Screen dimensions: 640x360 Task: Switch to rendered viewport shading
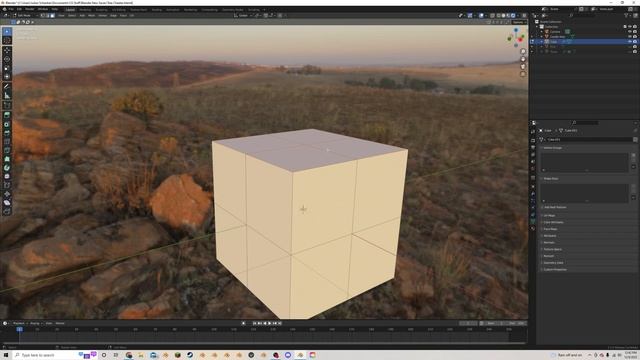coord(513,16)
